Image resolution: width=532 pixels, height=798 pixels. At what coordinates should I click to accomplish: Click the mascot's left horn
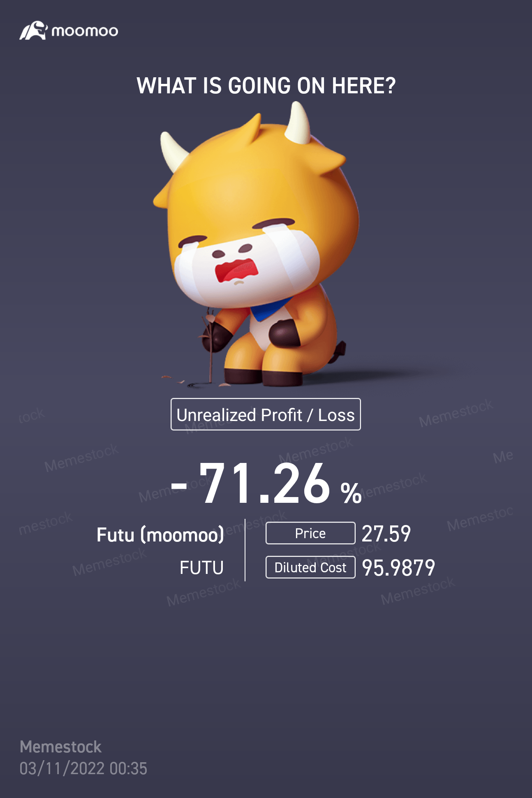(x=173, y=150)
